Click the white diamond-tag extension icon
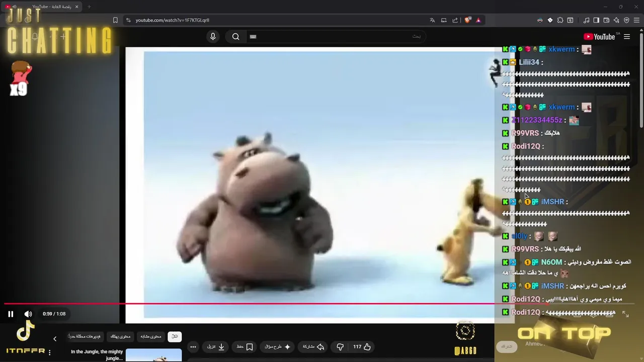Image resolution: width=644 pixels, height=362 pixels. 550,20
